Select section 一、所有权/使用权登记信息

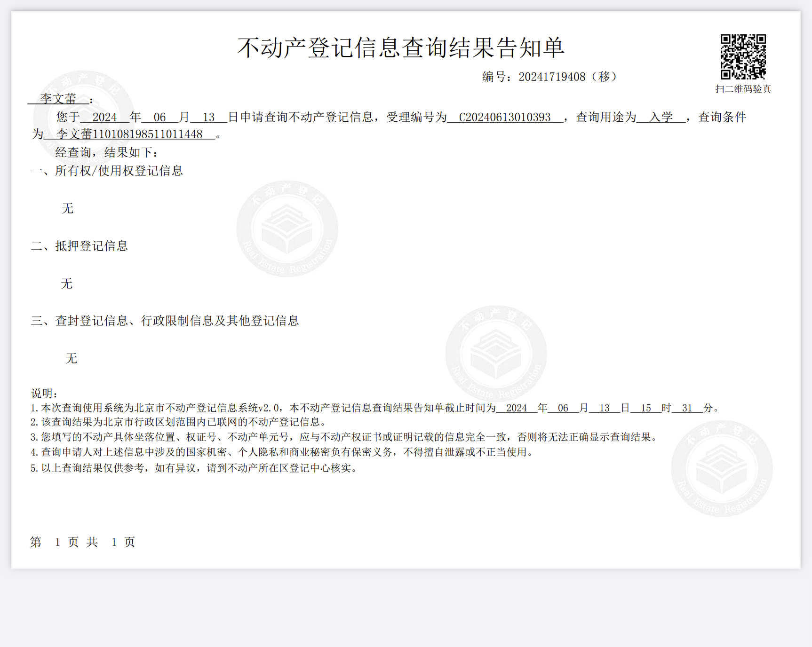(107, 171)
